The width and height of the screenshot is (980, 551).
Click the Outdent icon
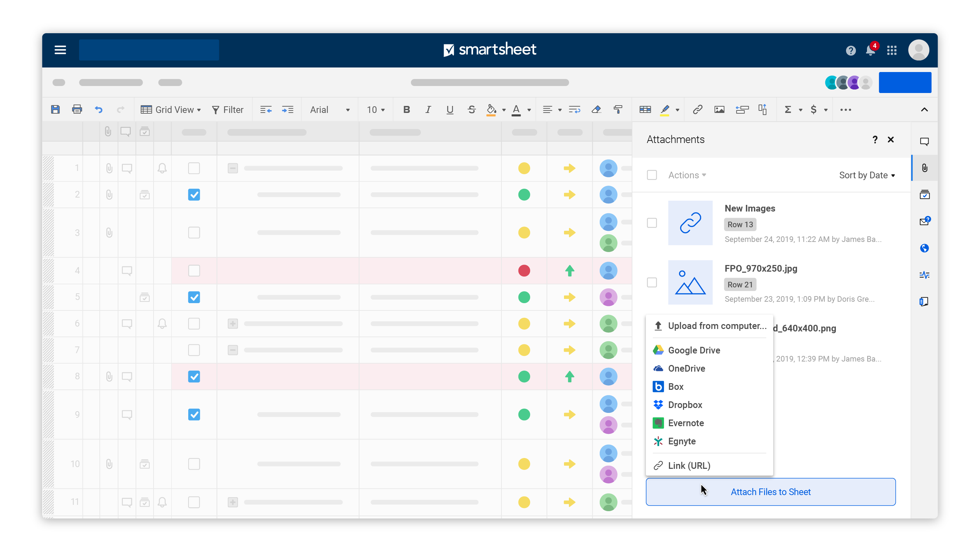(x=266, y=110)
